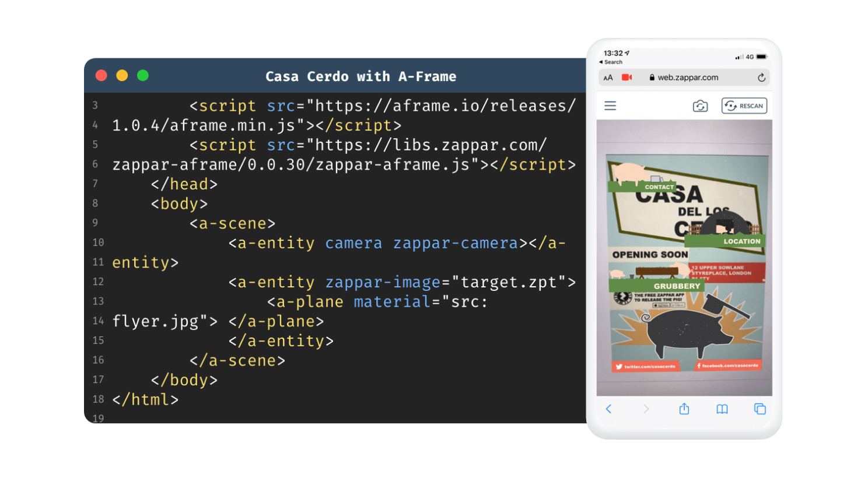This screenshot has width=868, height=478.
Task: Open the Safari share sheet
Action: (x=684, y=409)
